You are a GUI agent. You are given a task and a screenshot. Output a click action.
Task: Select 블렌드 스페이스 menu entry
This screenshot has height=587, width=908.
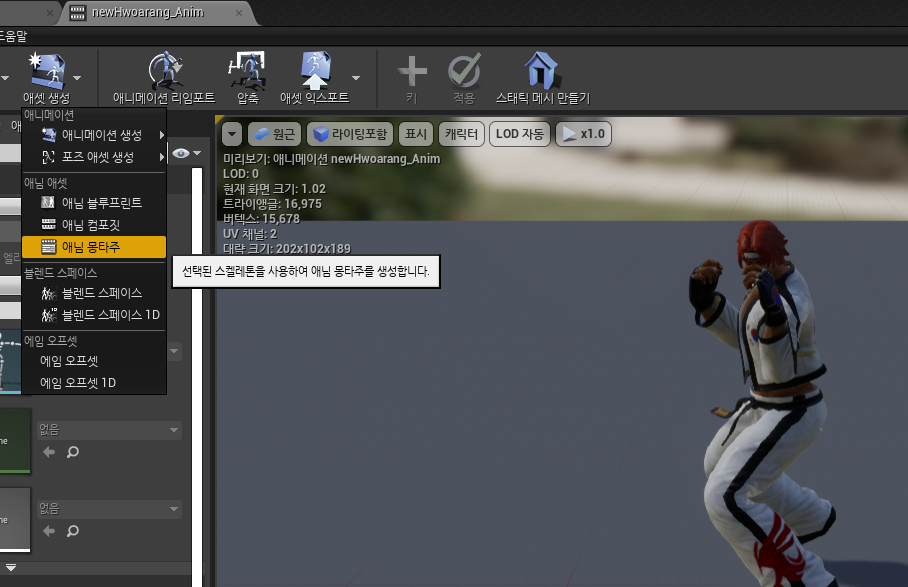[x=94, y=293]
